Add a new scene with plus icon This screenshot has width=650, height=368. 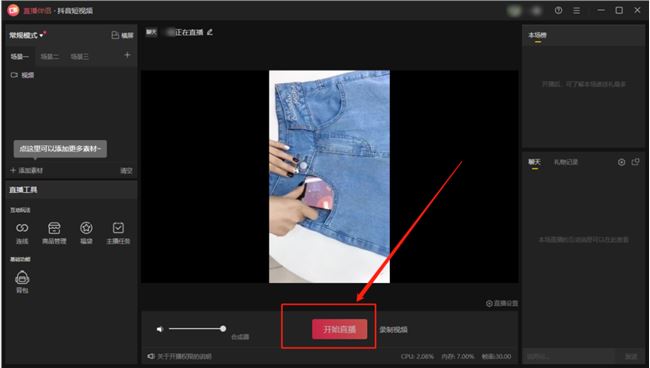(127, 55)
